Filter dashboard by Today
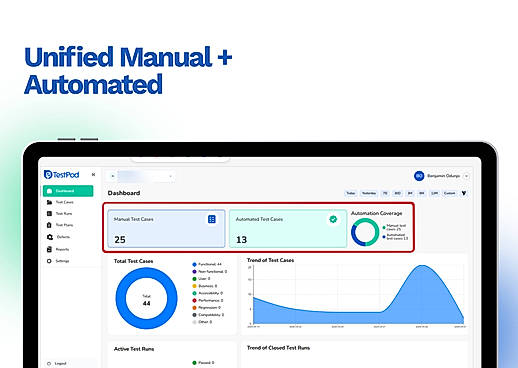Image resolution: width=518 pixels, height=368 pixels. pyautogui.click(x=350, y=193)
